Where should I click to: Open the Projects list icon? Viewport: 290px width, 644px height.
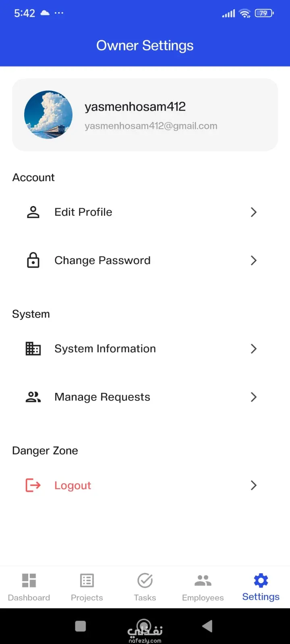tap(87, 580)
